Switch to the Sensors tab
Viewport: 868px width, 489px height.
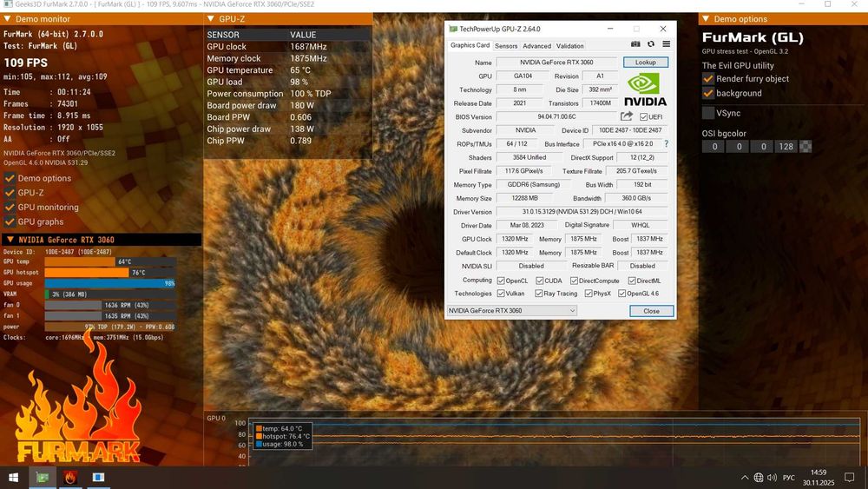pyautogui.click(x=506, y=46)
